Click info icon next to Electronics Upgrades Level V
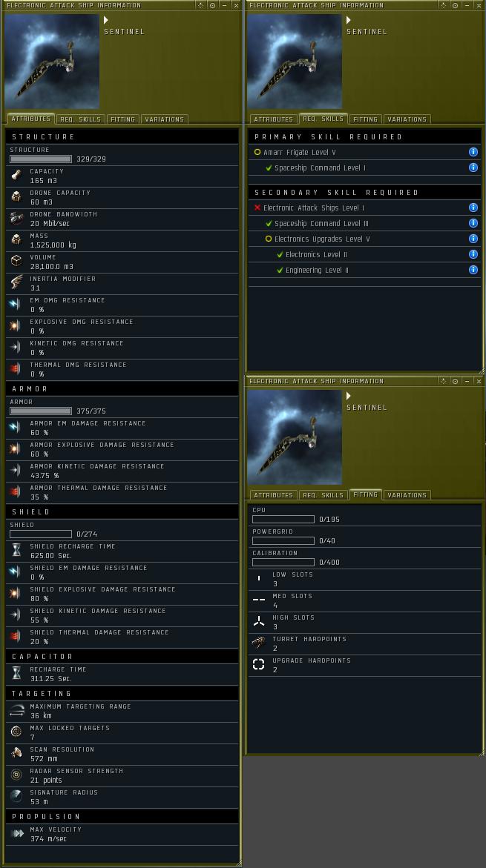Viewport: 486px width, 868px height. pyautogui.click(x=473, y=239)
